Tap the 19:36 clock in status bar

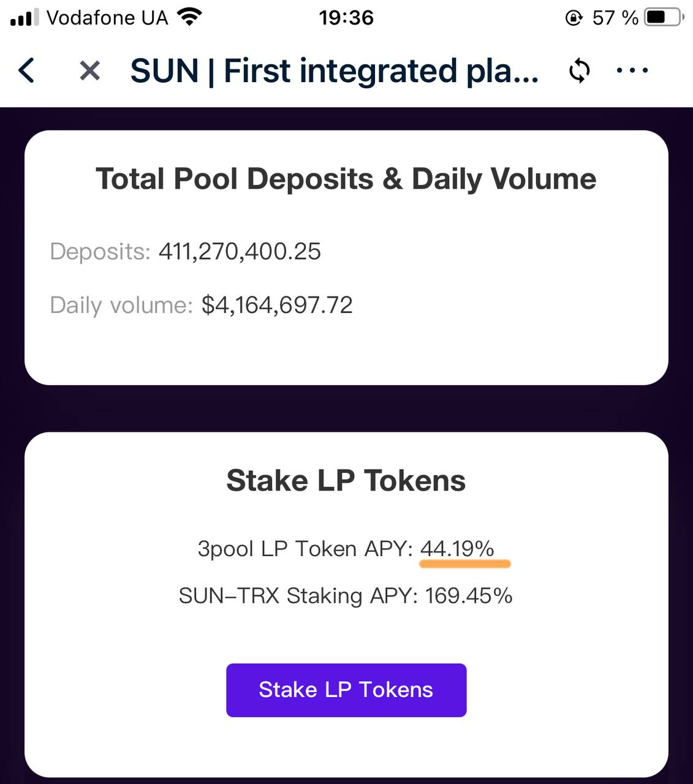click(346, 18)
